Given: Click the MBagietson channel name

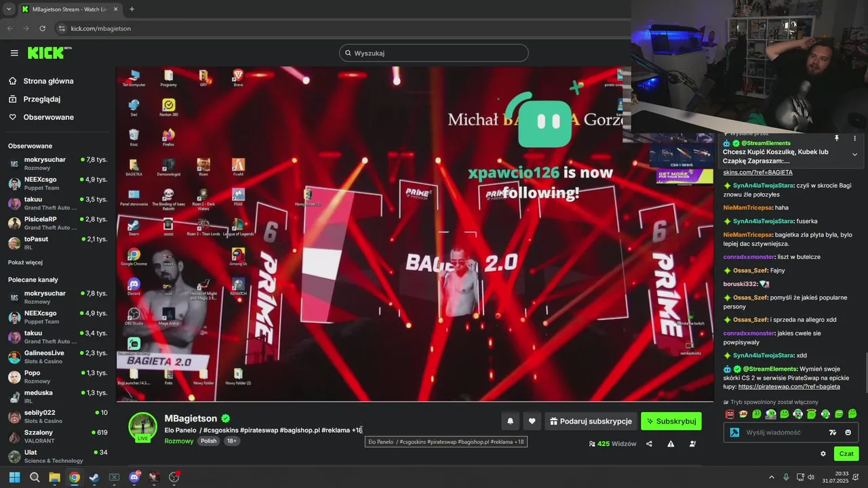Looking at the screenshot, I should coord(191,419).
